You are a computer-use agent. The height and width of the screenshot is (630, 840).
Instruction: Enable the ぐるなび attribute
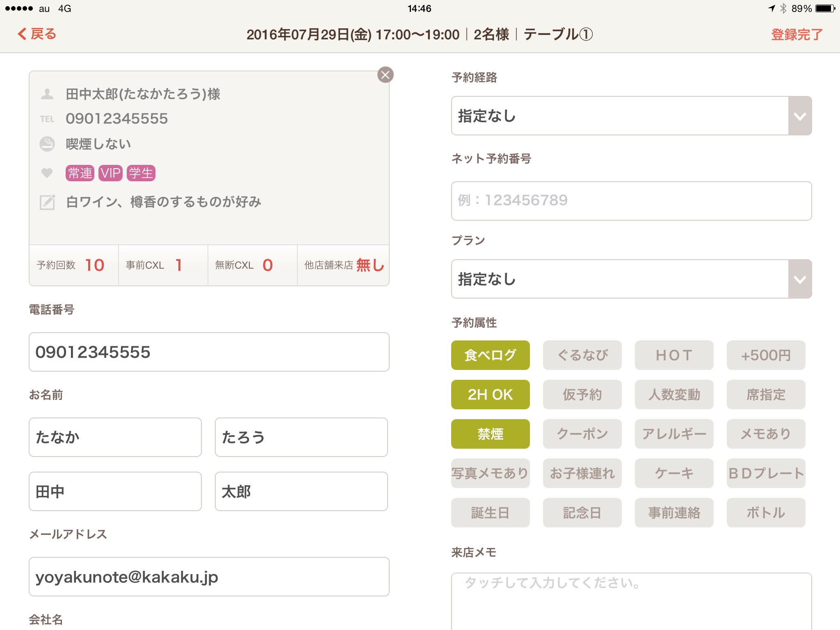[x=582, y=355]
